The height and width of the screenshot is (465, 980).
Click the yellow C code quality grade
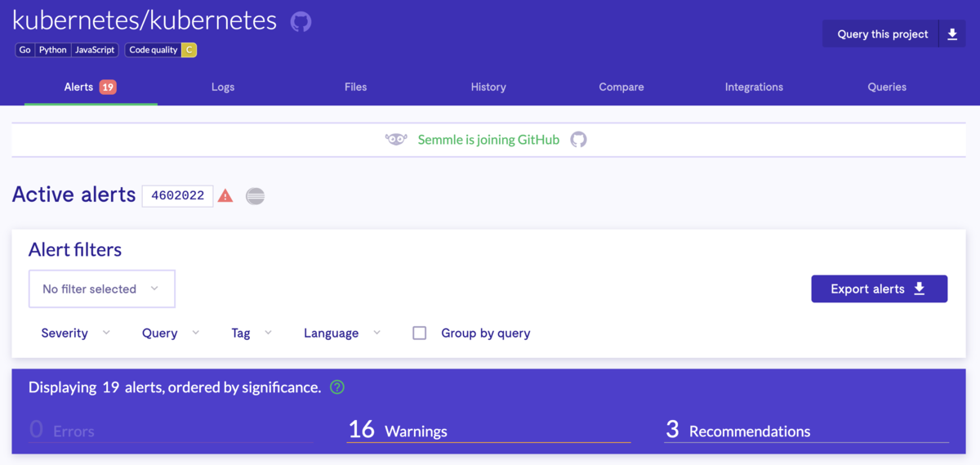[x=189, y=50]
